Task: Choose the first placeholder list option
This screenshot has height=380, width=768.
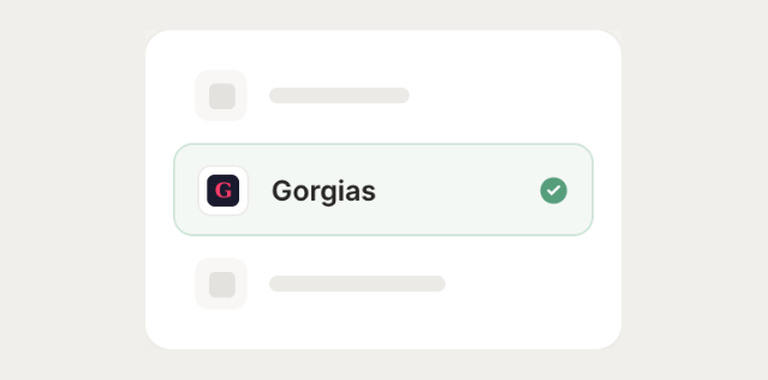Action: pyautogui.click(x=302, y=95)
